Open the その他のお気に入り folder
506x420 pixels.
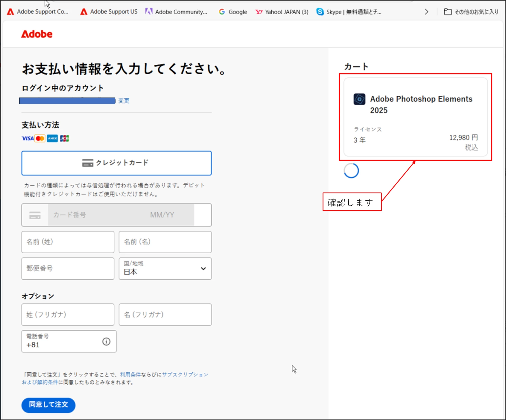471,12
